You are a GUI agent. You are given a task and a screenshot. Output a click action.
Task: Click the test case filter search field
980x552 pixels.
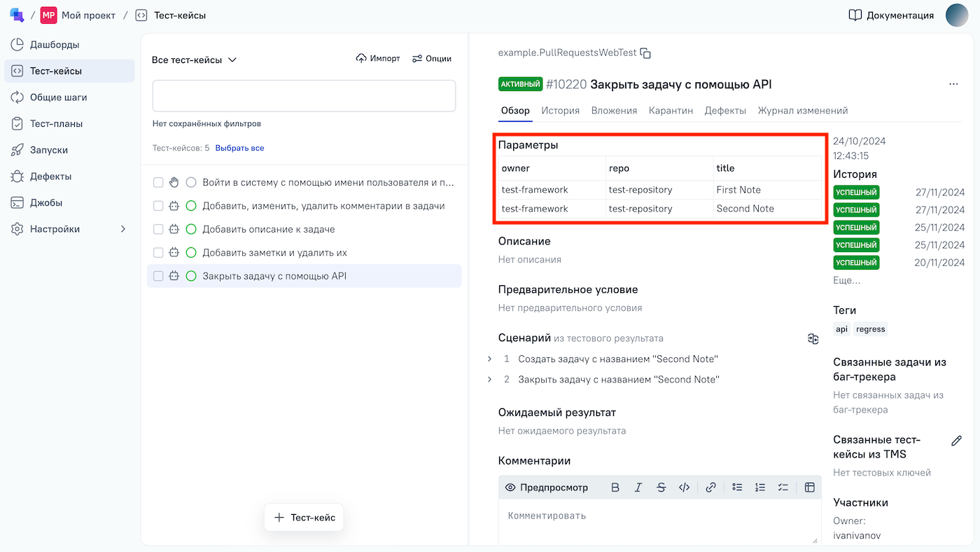coord(304,96)
